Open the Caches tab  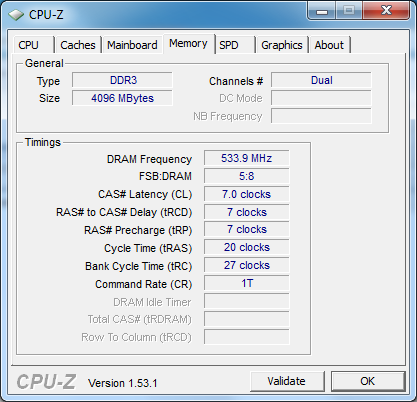[78, 45]
